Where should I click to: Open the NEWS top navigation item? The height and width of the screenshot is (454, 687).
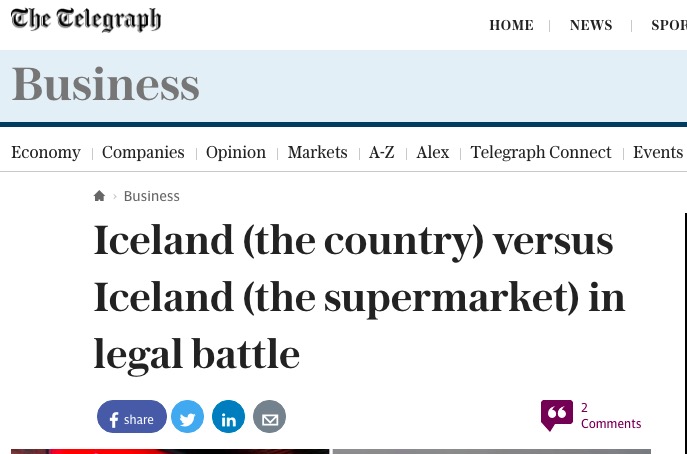pos(591,25)
